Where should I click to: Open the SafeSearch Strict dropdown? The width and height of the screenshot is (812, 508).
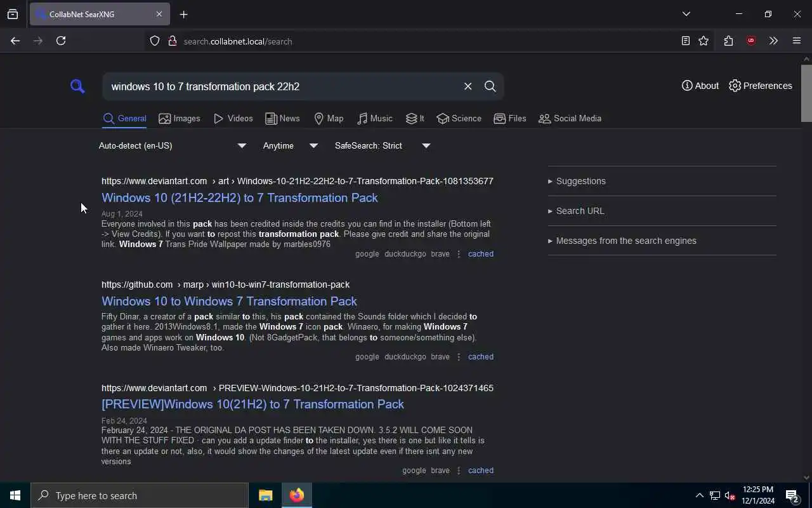point(383,146)
